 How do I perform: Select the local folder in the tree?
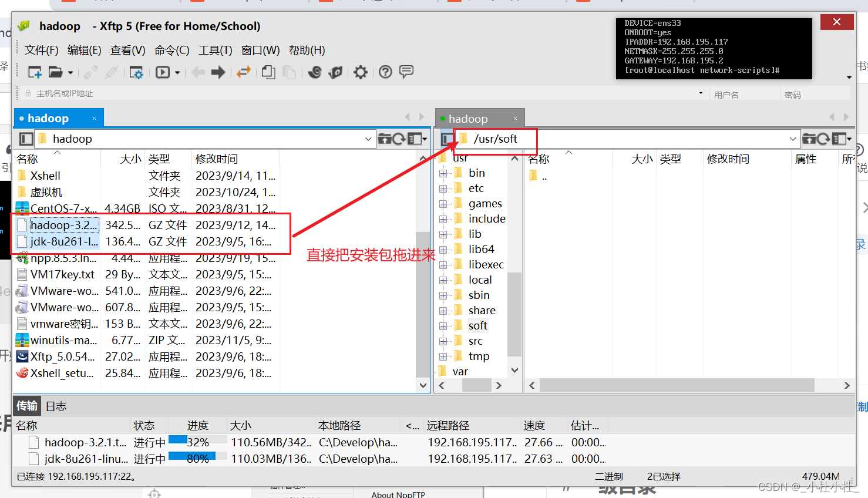[x=480, y=280]
